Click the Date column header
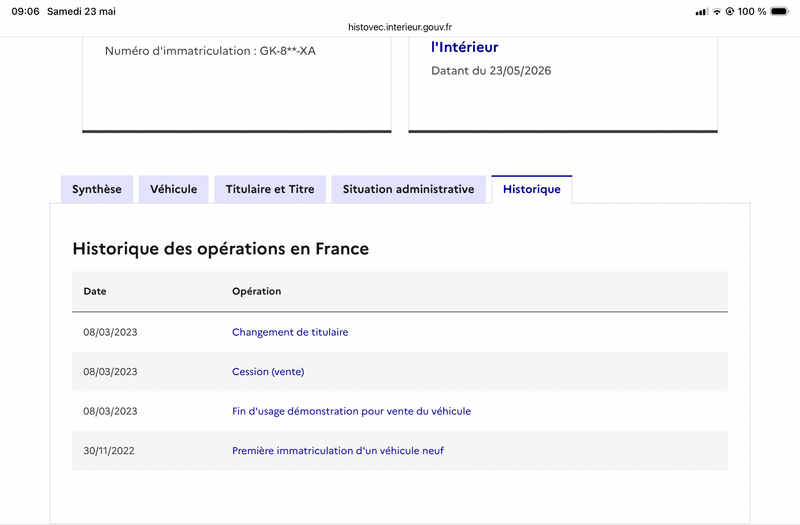 click(x=95, y=291)
